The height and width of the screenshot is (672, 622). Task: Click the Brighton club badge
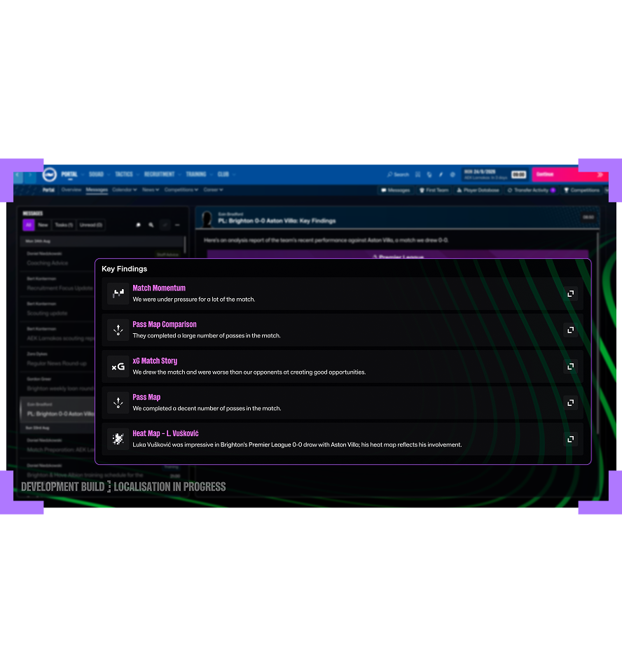tap(50, 174)
